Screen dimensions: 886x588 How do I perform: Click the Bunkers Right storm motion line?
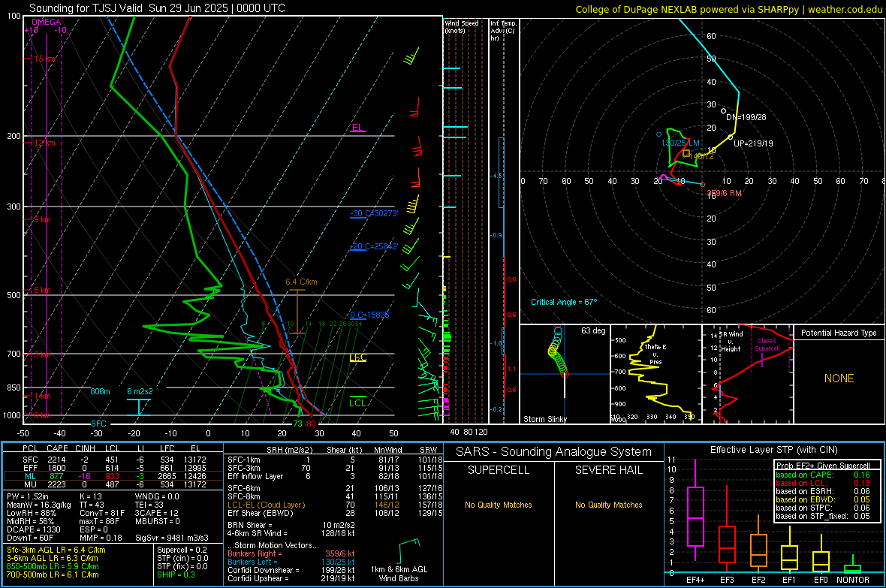click(291, 553)
